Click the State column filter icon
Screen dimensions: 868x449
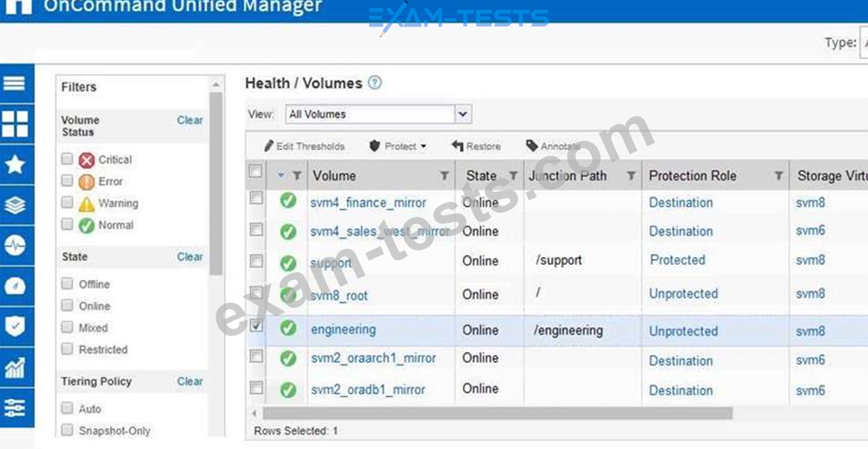(x=513, y=176)
